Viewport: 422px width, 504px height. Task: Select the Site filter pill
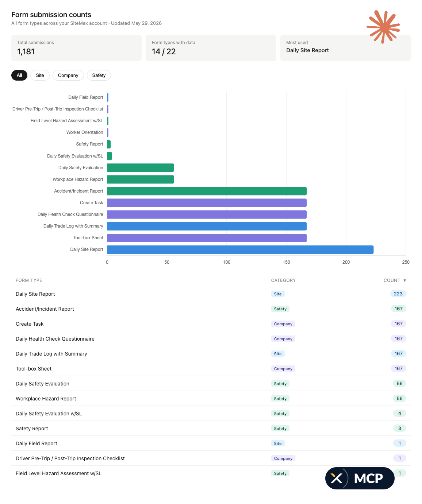(x=40, y=75)
